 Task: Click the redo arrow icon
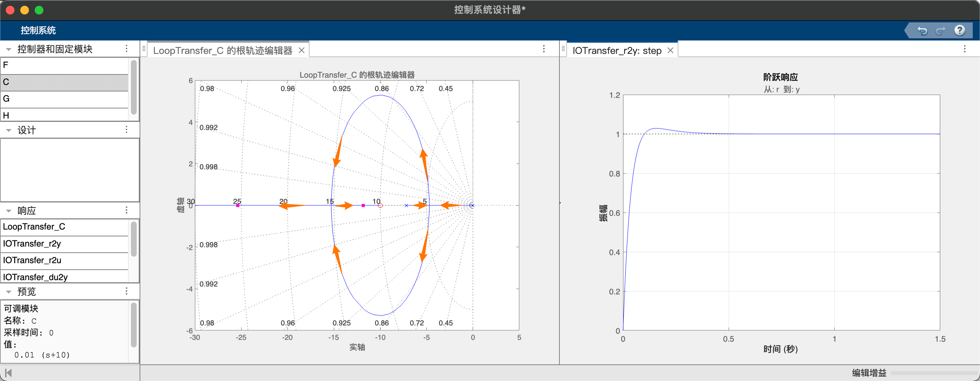(941, 30)
